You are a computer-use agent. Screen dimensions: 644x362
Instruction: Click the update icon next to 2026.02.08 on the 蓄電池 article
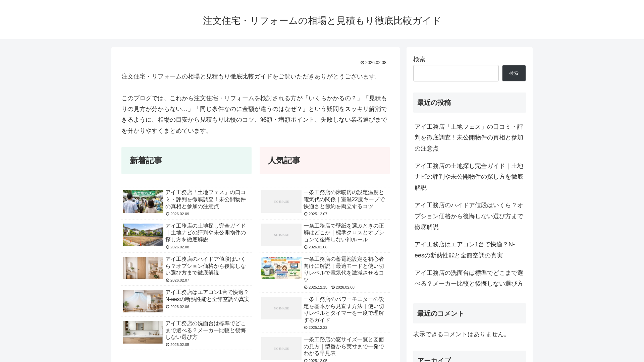(x=333, y=287)
